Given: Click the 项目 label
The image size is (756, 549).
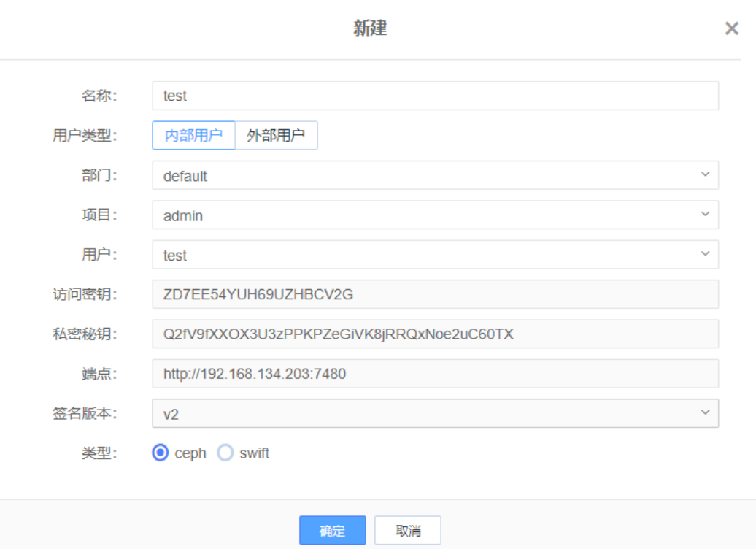Looking at the screenshot, I should [99, 215].
